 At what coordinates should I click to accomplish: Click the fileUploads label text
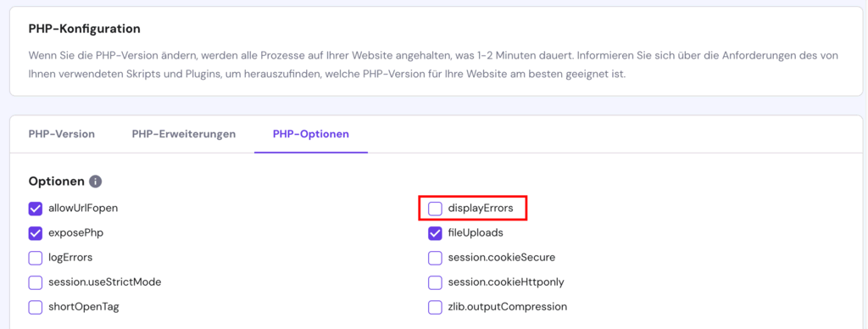click(x=476, y=233)
